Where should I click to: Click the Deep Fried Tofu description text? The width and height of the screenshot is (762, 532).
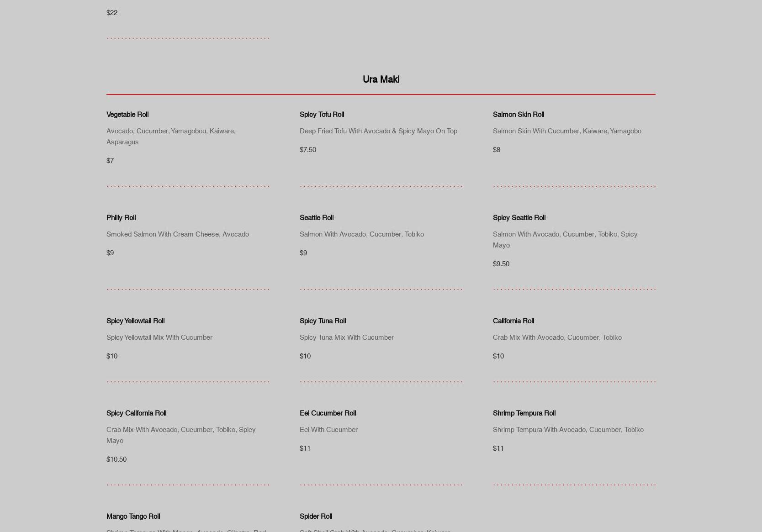point(378,131)
